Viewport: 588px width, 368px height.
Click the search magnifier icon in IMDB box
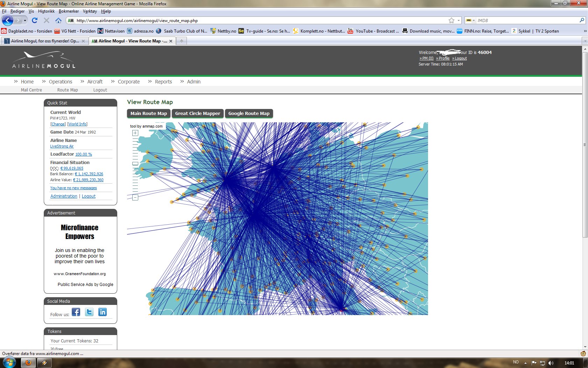582,20
